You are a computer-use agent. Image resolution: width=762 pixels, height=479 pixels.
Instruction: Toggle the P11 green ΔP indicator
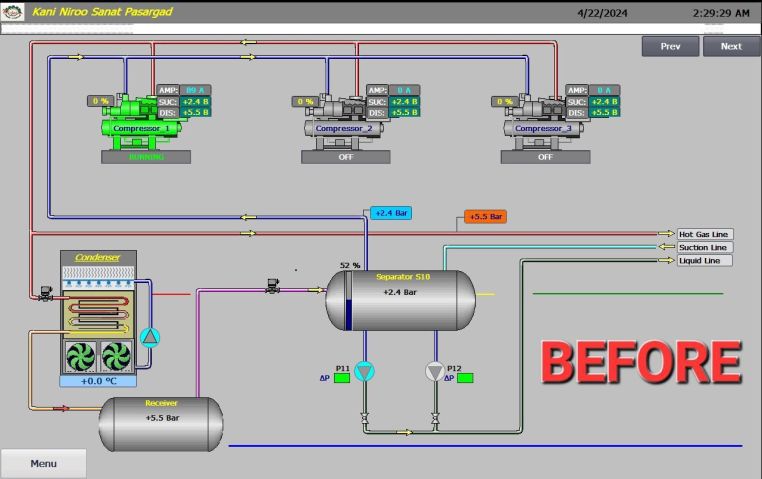click(x=342, y=378)
